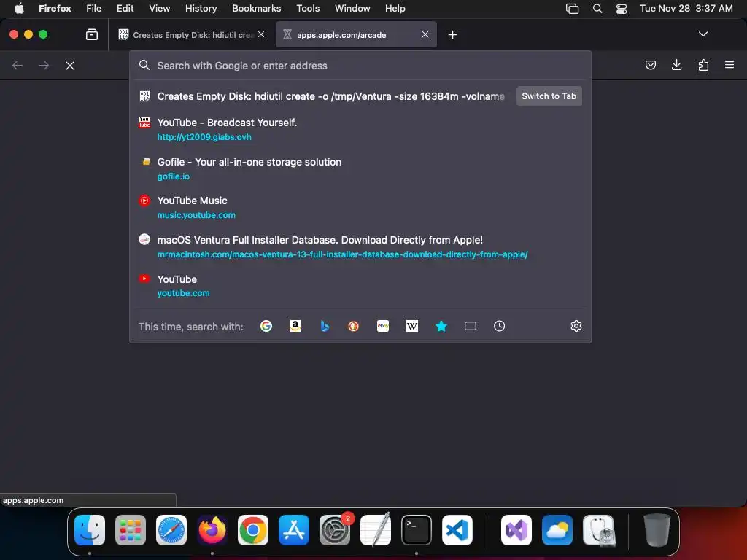The height and width of the screenshot is (560, 747).
Task: Open the View menu
Action: (159, 9)
